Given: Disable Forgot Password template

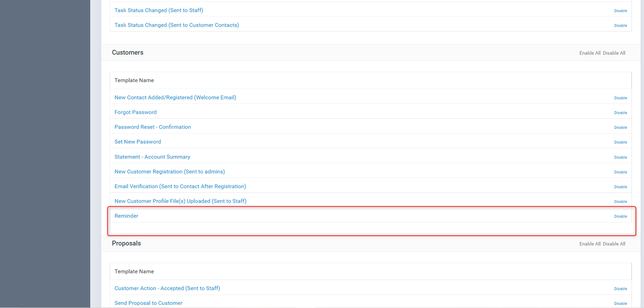Looking at the screenshot, I should [x=620, y=113].
